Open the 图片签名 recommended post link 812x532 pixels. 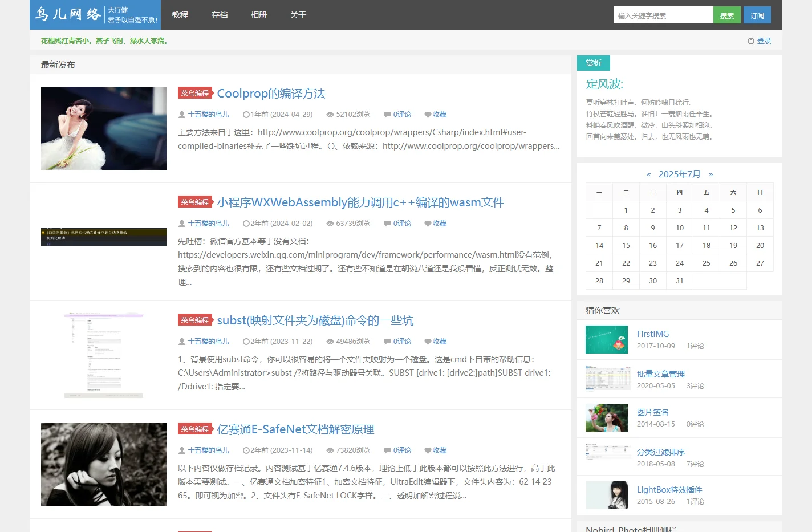point(653,412)
